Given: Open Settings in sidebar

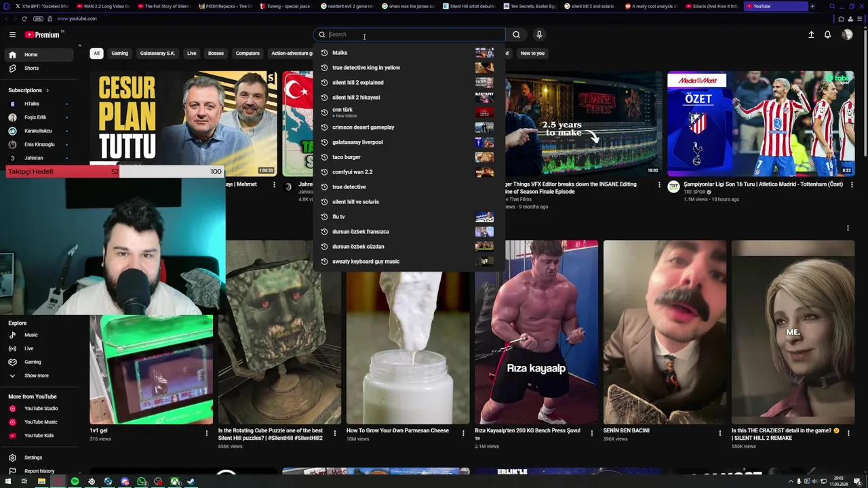Looking at the screenshot, I should [38, 457].
